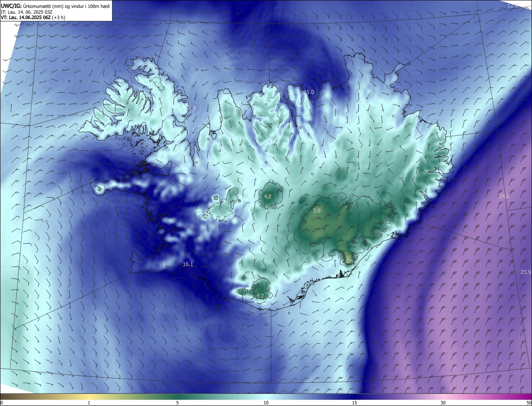This screenshot has height=406, width=532.
Task: Click the "30" tick label on the colour scale
Action: 443,403
